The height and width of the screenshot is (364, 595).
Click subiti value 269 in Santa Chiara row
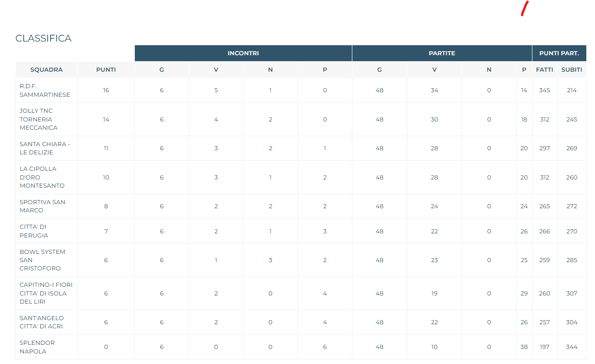572,148
